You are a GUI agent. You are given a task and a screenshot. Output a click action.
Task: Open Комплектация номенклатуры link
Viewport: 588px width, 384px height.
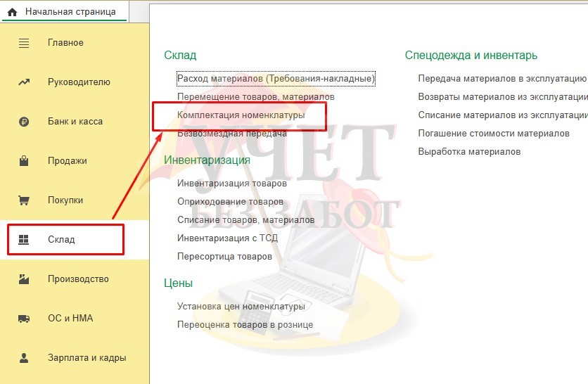click(x=241, y=115)
